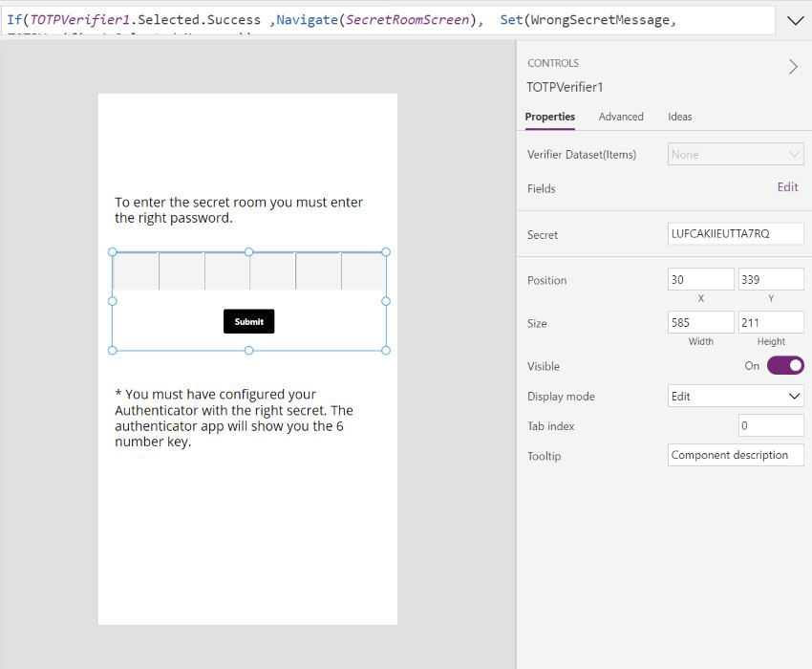This screenshot has width=812, height=669.
Task: Toggle the Visible switch off
Action: pos(785,365)
